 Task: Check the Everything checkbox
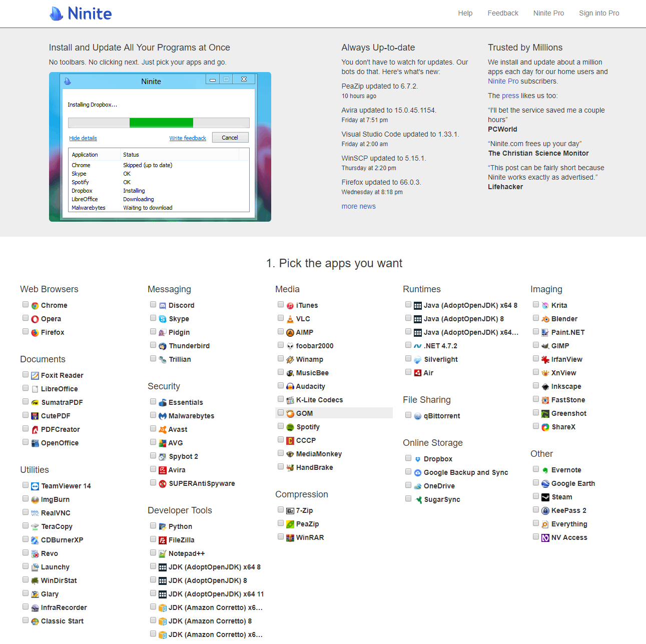pos(536,523)
